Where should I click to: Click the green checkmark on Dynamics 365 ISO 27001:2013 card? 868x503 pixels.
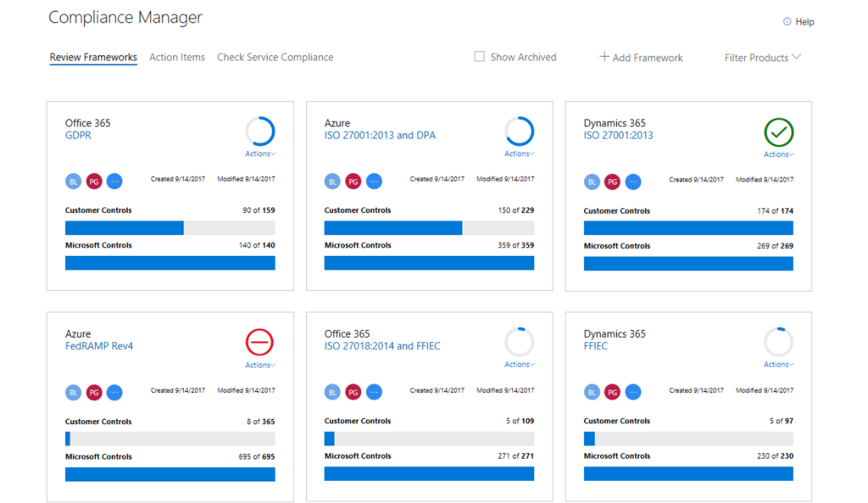point(779,132)
